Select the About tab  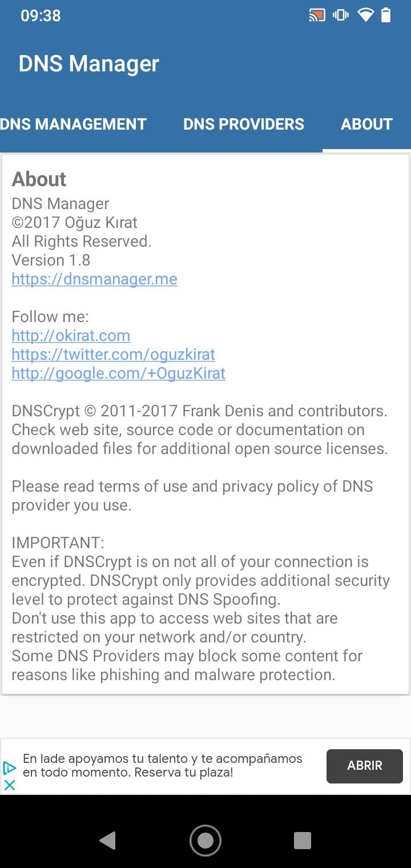[x=366, y=124]
